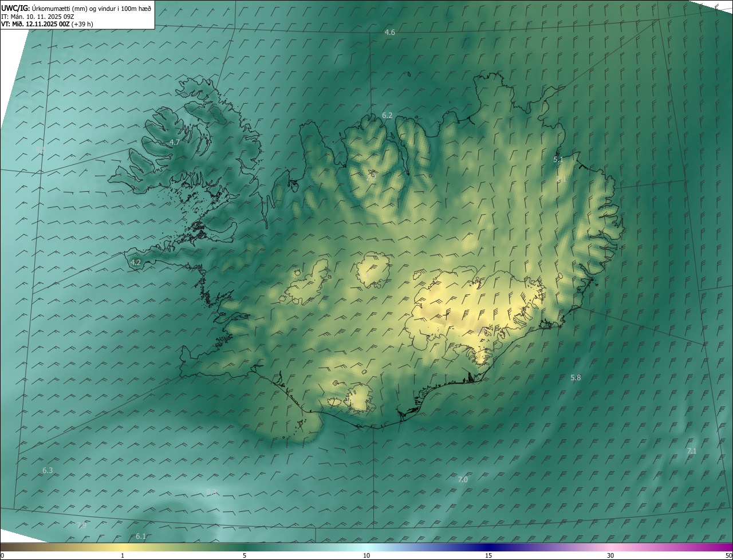Image resolution: width=733 pixels, height=560 pixels.
Task: Click the "5" tick on colour scale
Action: (245, 556)
